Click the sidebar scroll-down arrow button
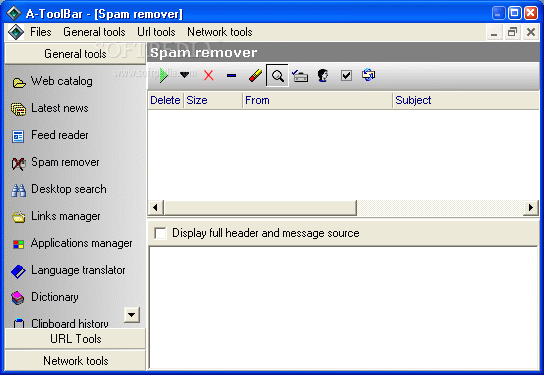544x375 pixels. 132,315
